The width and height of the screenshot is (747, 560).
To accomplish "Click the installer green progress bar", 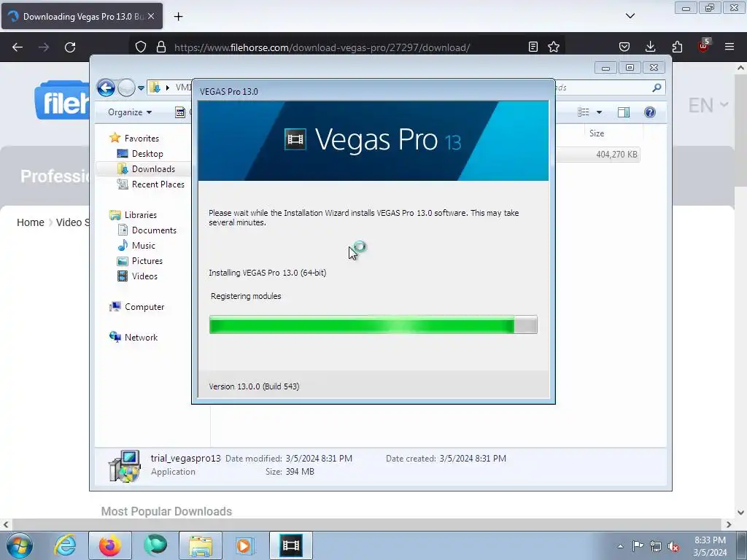I will click(x=373, y=324).
